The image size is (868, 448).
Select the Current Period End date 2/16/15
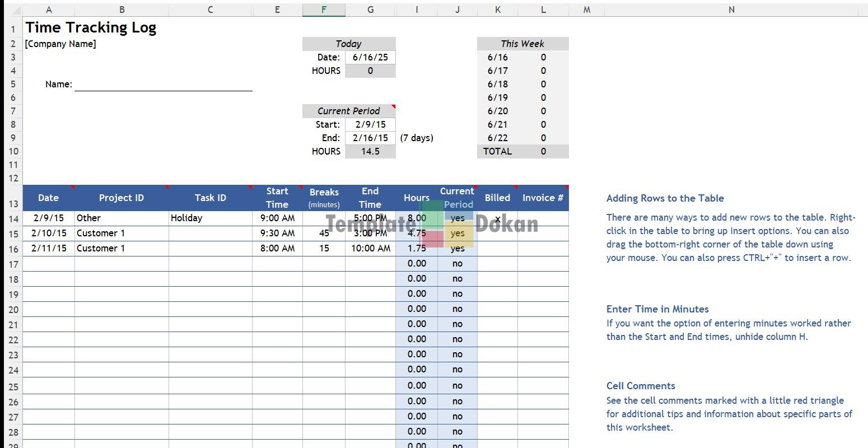(370, 138)
